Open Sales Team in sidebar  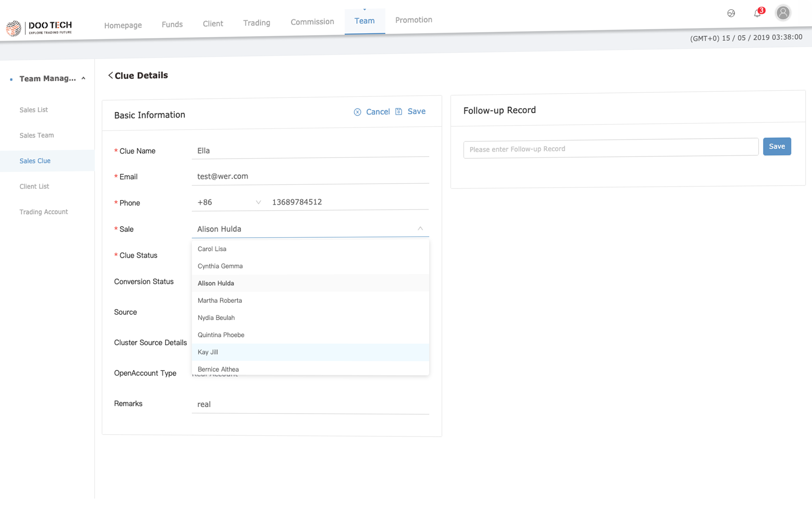pos(36,135)
